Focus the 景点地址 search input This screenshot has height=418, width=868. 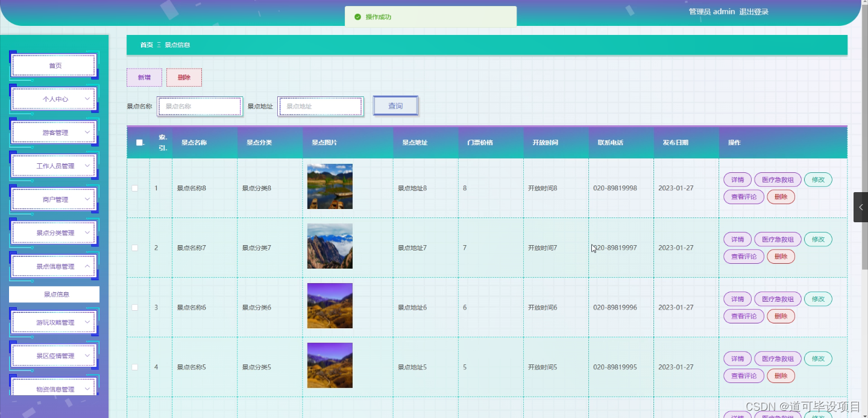click(321, 107)
